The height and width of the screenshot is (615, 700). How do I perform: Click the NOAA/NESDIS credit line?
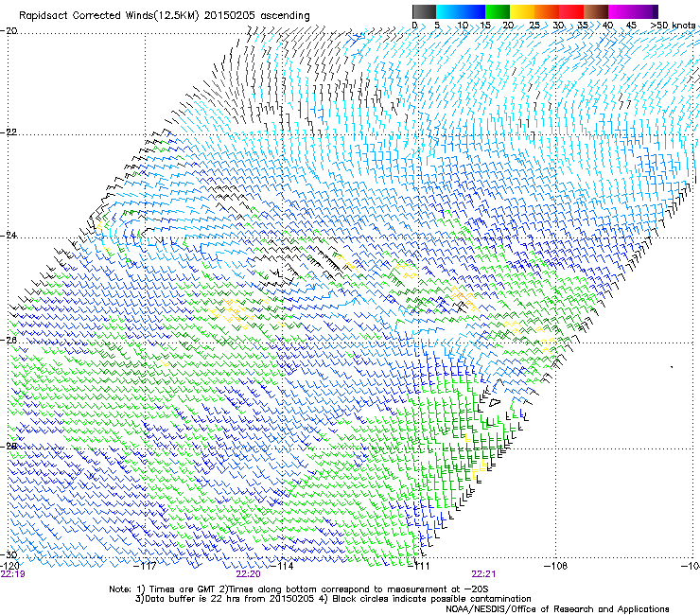[557, 609]
